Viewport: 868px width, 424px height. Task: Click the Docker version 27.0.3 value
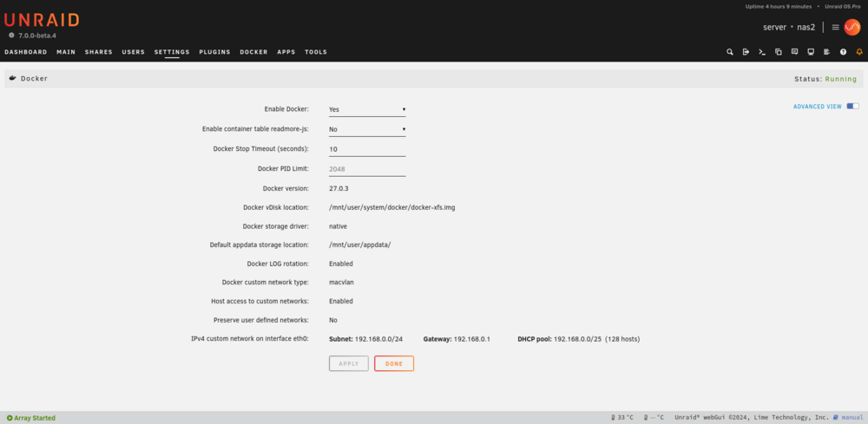(339, 188)
